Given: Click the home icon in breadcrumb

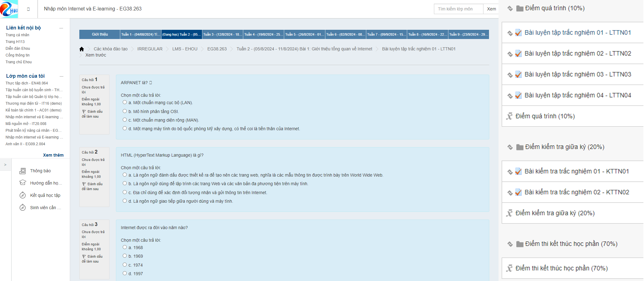Looking at the screenshot, I should pos(81,49).
